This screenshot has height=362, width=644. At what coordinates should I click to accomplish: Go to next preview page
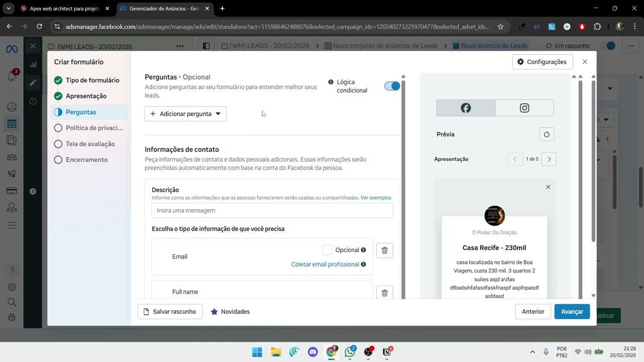click(549, 159)
